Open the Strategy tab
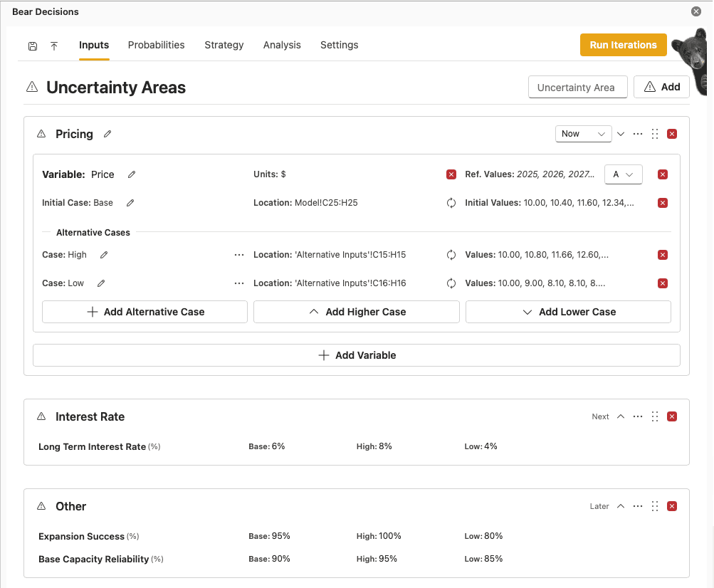 (224, 45)
